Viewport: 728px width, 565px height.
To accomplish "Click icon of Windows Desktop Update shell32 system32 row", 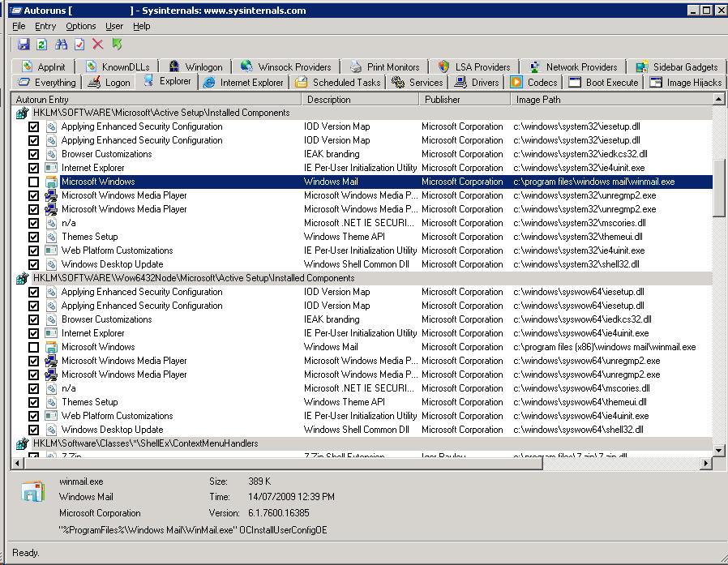I will tap(51, 264).
